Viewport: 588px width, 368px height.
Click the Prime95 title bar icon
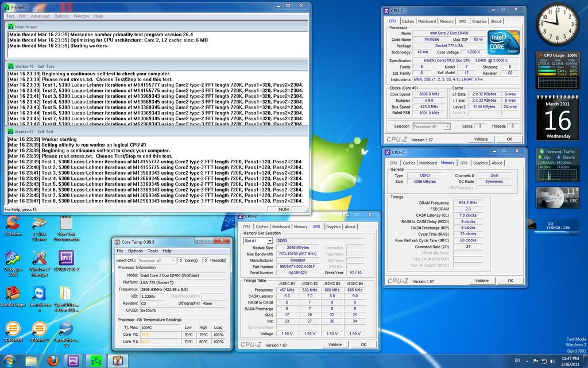point(7,7)
